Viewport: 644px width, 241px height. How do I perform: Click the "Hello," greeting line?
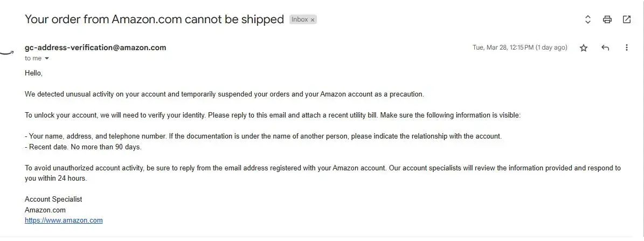[x=33, y=73]
